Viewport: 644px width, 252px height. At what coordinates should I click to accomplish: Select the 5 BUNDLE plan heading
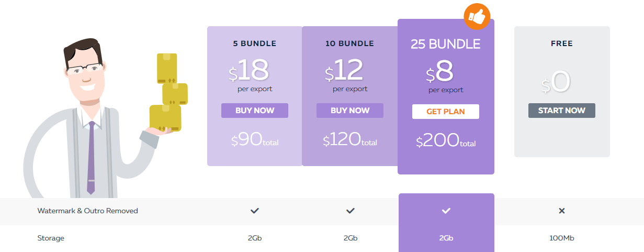point(255,43)
